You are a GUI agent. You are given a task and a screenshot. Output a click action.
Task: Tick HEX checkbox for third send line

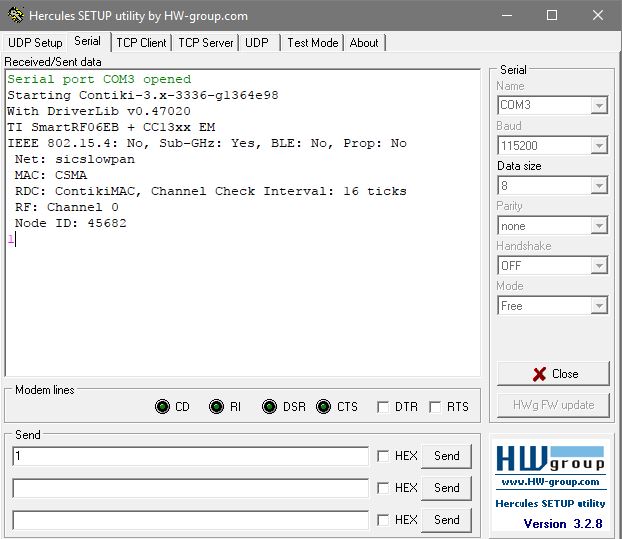click(x=383, y=520)
